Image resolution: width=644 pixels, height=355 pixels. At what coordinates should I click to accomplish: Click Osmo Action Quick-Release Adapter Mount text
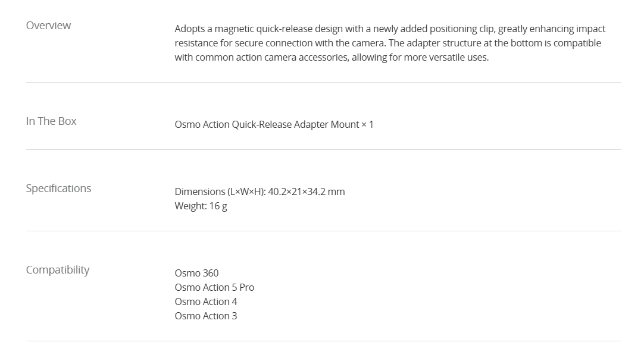267,125
